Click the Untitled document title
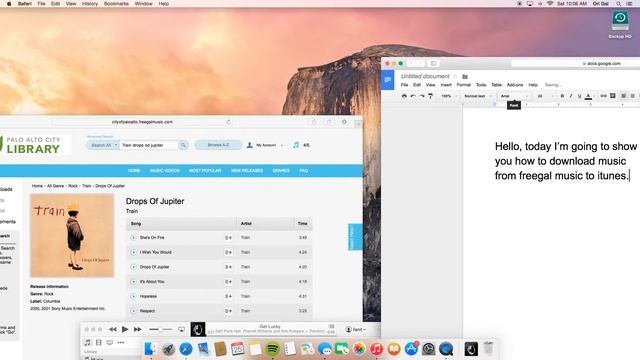Image resolution: width=640 pixels, height=360 pixels. [425, 76]
